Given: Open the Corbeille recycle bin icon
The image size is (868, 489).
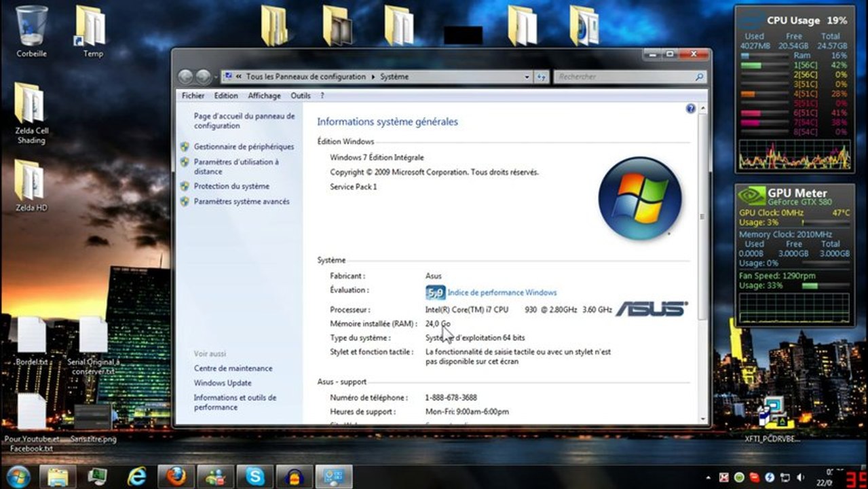Looking at the screenshot, I should point(31,27).
